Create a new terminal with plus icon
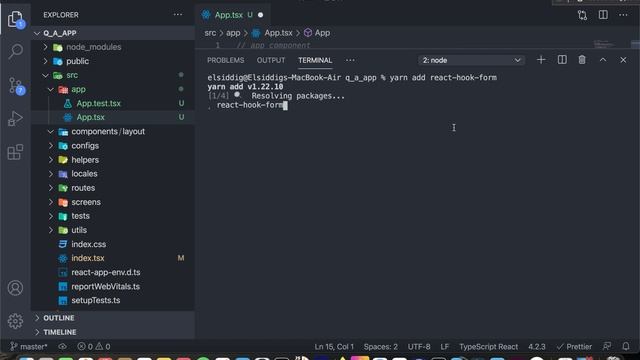640x360 pixels. point(541,60)
